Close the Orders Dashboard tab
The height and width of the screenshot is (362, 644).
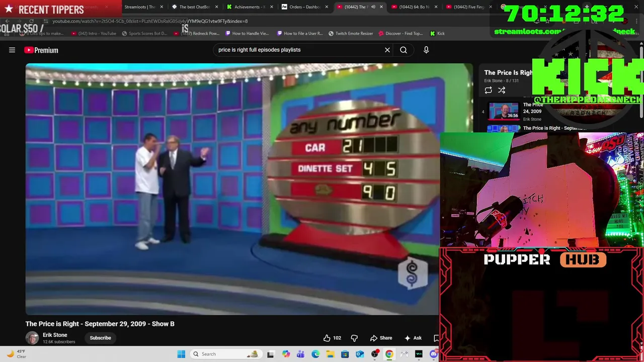[327, 7]
